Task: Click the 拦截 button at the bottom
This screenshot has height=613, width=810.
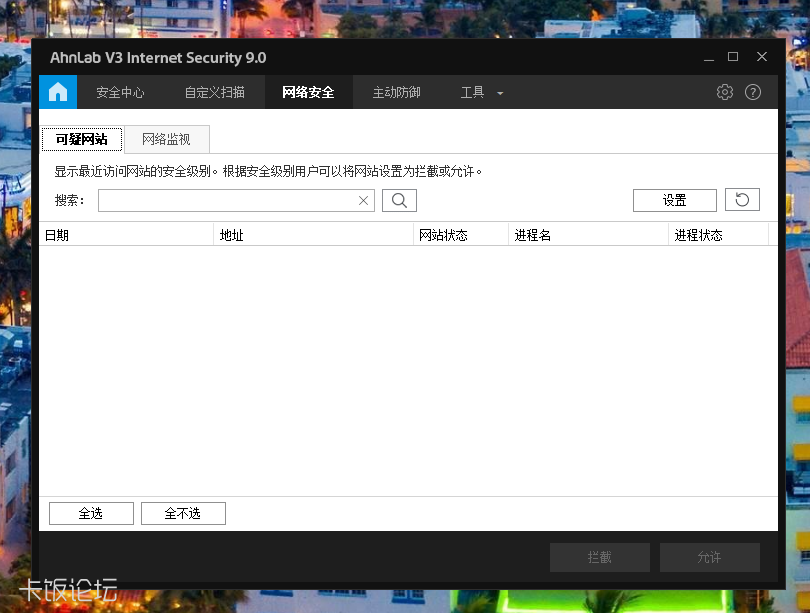Action: [x=599, y=557]
